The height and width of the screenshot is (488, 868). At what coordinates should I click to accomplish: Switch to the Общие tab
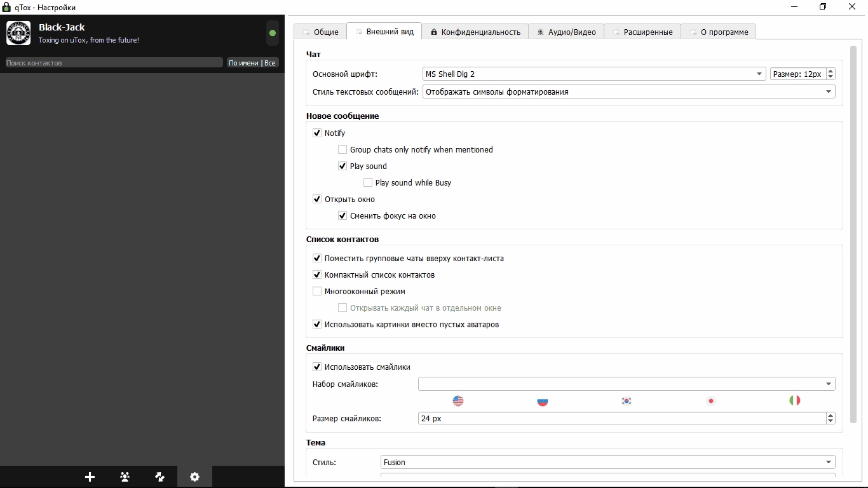320,32
